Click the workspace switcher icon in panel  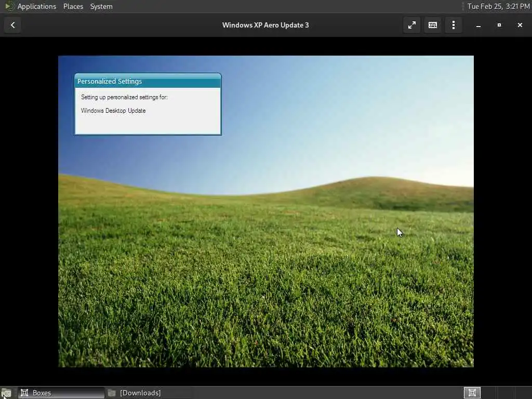472,393
